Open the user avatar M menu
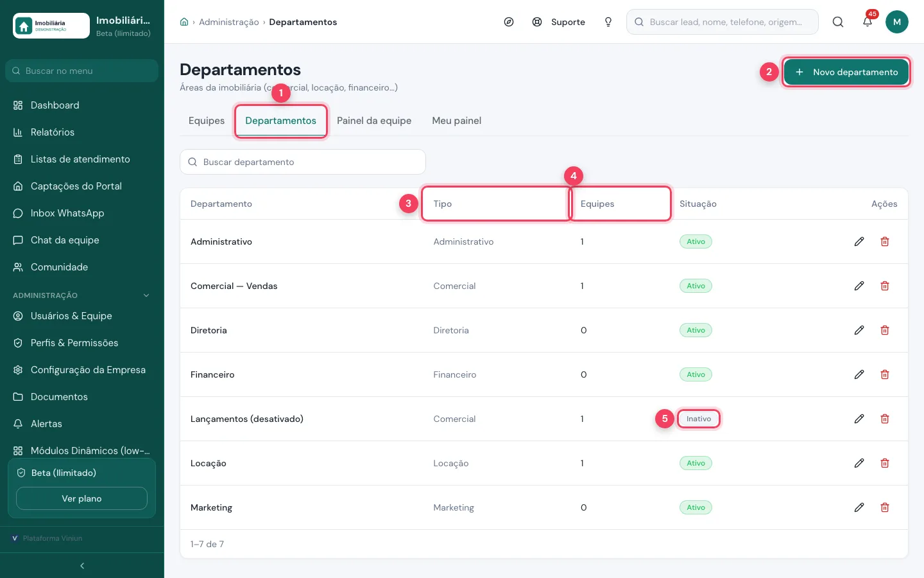The image size is (924, 578). tap(897, 22)
